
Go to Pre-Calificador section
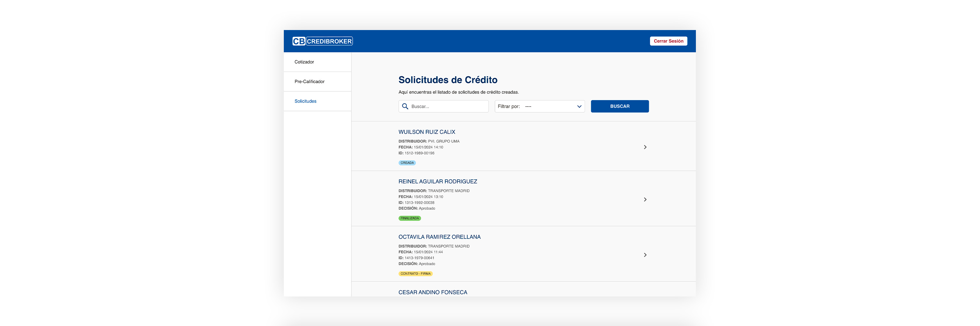309,82
